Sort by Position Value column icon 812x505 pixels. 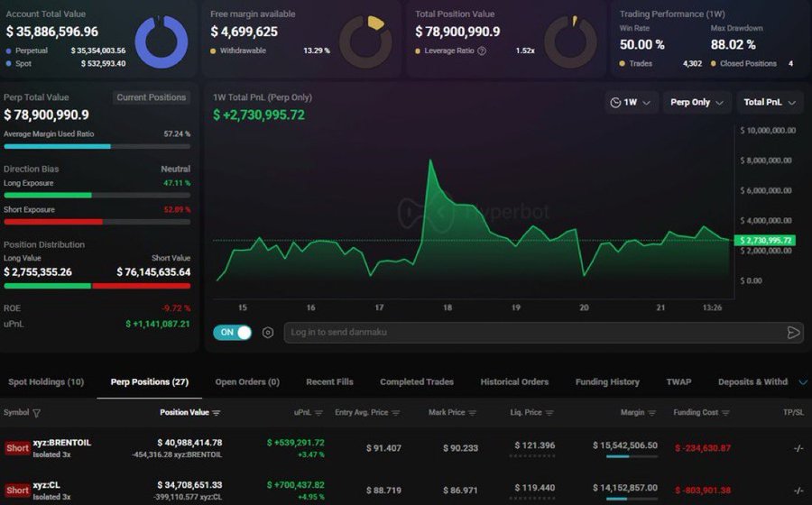coord(217,413)
